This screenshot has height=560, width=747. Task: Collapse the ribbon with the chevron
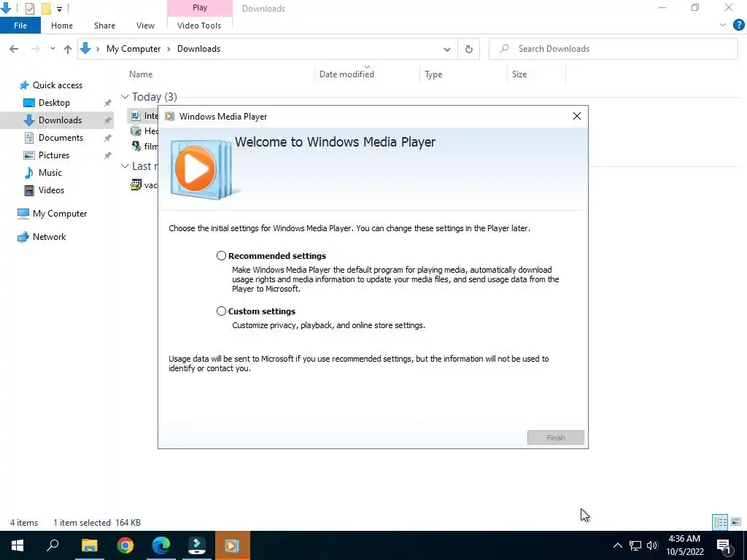(723, 26)
